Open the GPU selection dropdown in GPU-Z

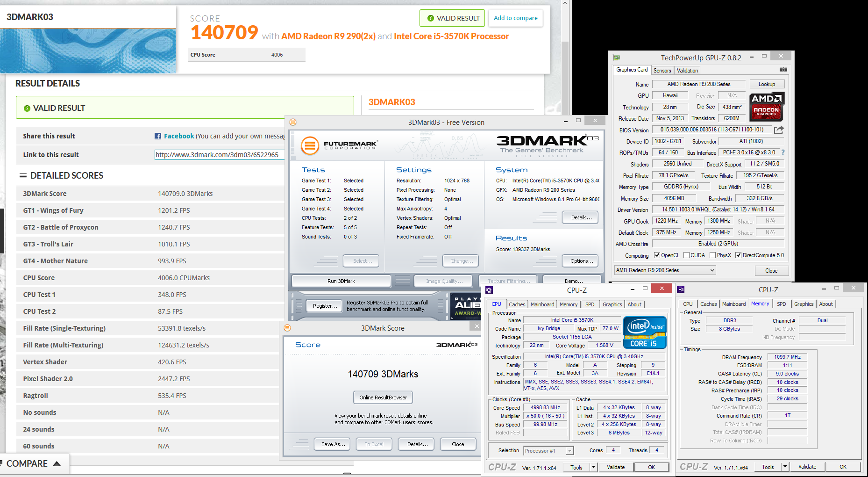pyautogui.click(x=665, y=270)
